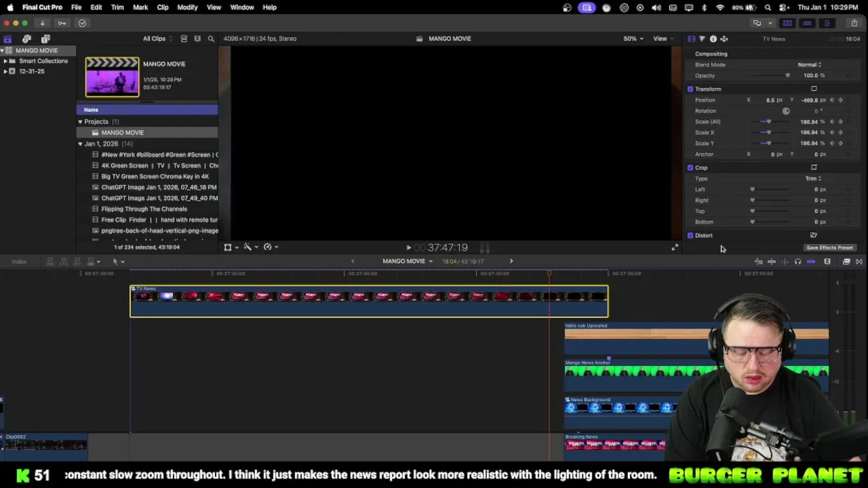Open the File menu
The width and height of the screenshot is (868, 488).
tap(76, 7)
